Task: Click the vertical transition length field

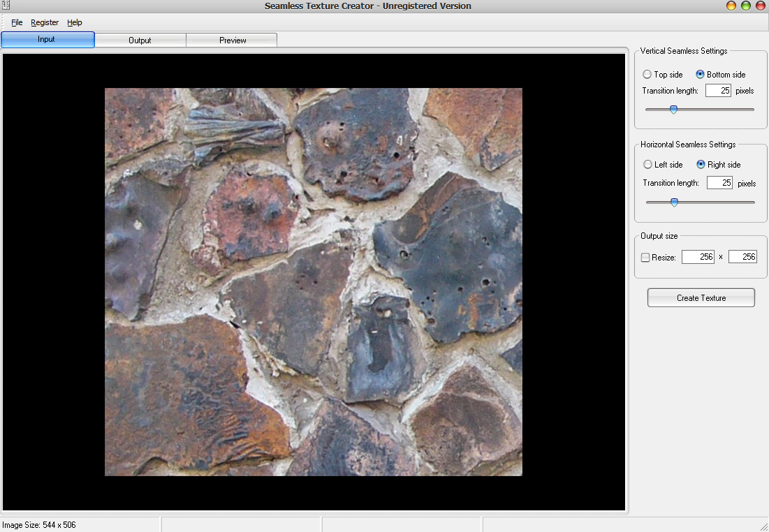Action: [719, 90]
